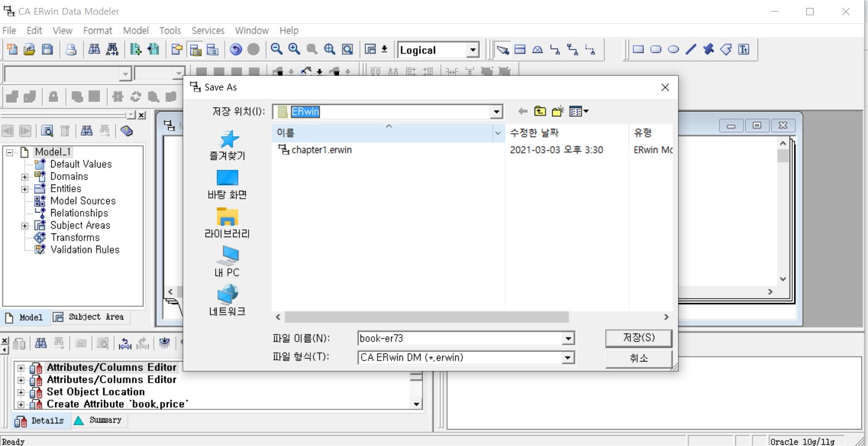Click the 저장(S) save button
The width and height of the screenshot is (868, 446).
point(639,338)
